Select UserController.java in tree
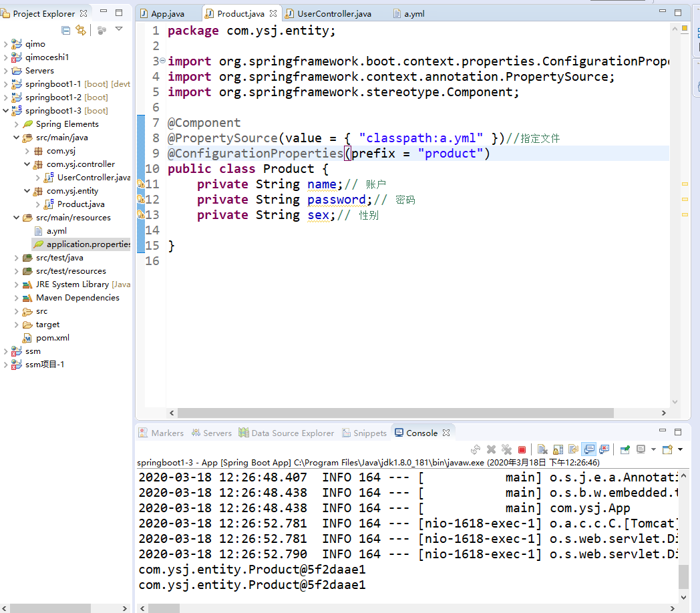This screenshot has width=700, height=613. coord(94,177)
